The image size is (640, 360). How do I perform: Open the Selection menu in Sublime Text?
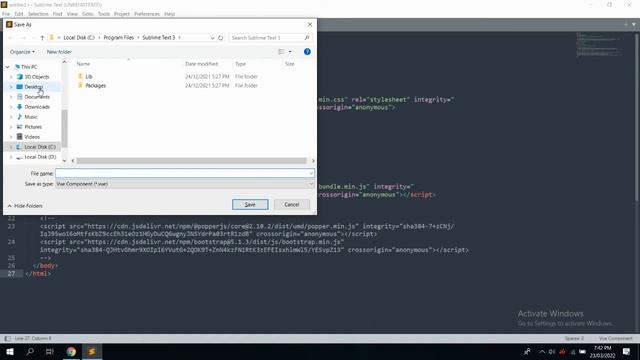38,14
